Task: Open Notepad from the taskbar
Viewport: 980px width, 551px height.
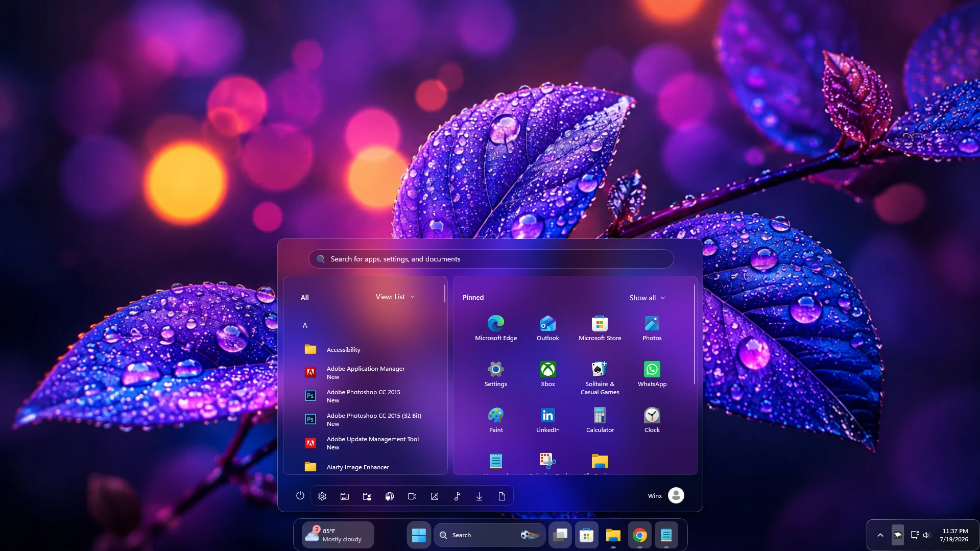Action: pos(666,535)
